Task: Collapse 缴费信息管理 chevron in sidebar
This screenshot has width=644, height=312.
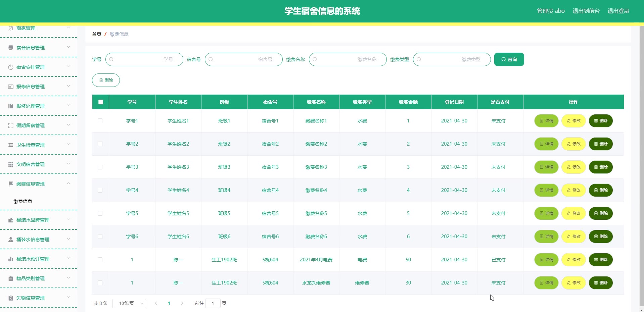Action: (x=68, y=183)
